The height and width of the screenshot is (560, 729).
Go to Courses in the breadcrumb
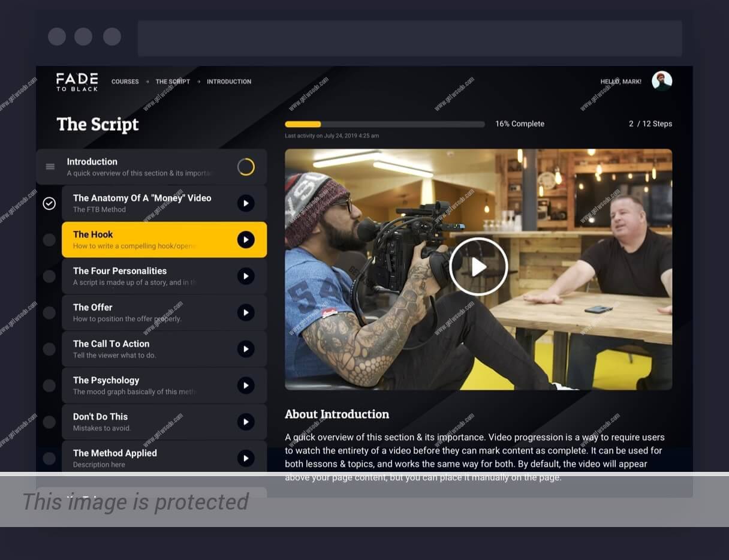(x=125, y=82)
